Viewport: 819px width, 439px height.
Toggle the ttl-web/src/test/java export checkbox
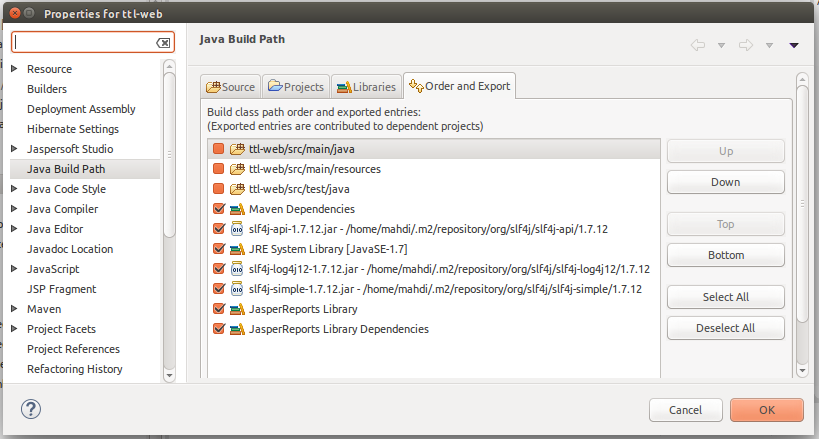coord(218,189)
